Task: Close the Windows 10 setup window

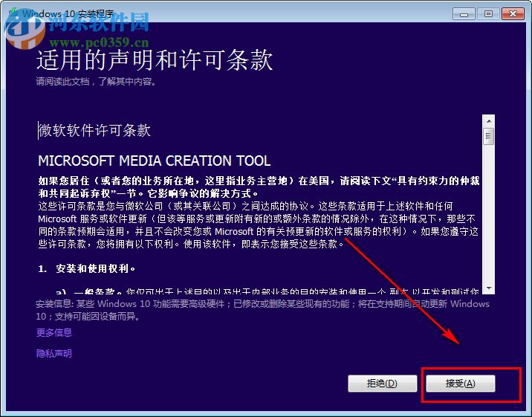Action: coord(513,14)
